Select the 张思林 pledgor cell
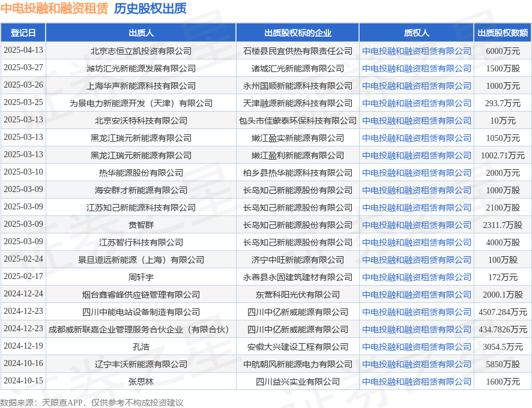Image resolution: width=532 pixels, height=408 pixels. click(141, 382)
